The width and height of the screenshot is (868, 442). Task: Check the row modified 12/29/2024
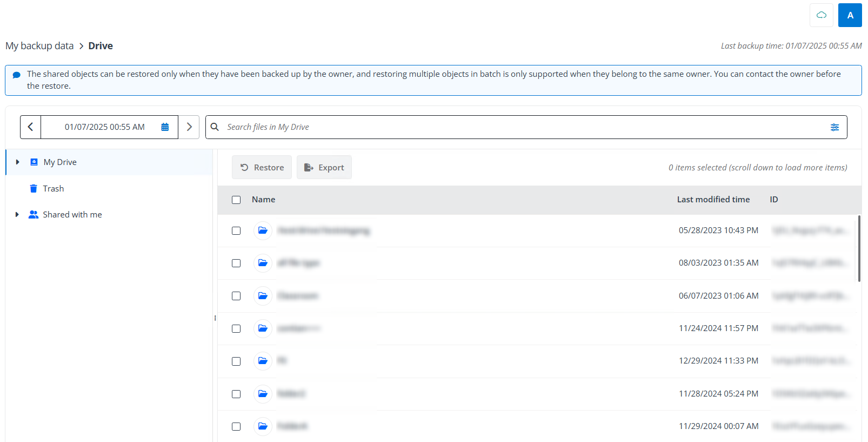point(236,361)
